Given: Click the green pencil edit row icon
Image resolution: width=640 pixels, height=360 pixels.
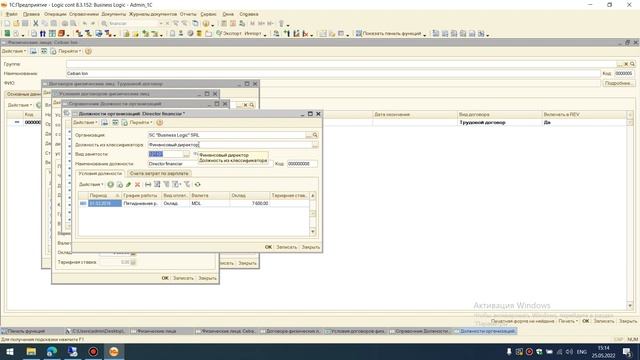Looking at the screenshot, I should coord(129,184).
